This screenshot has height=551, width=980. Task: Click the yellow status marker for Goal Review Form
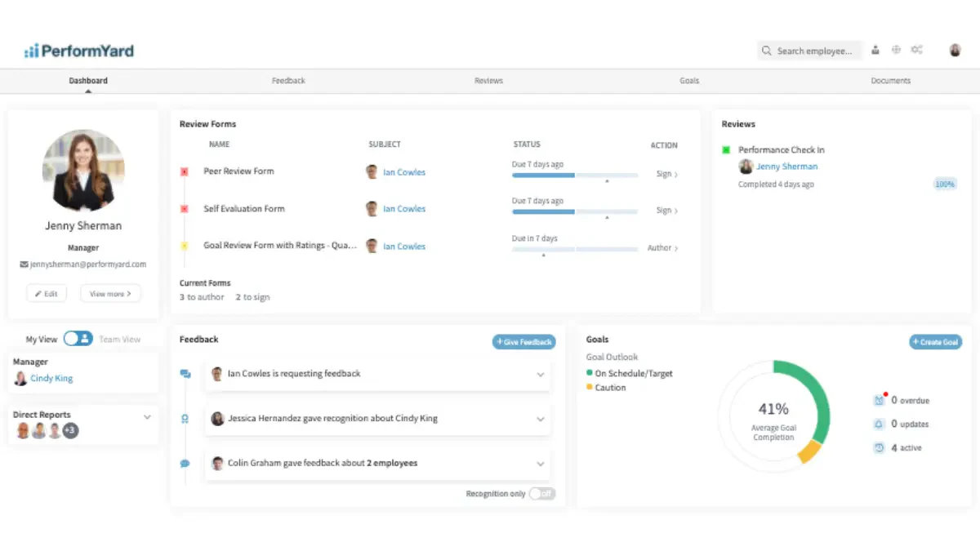coord(184,246)
